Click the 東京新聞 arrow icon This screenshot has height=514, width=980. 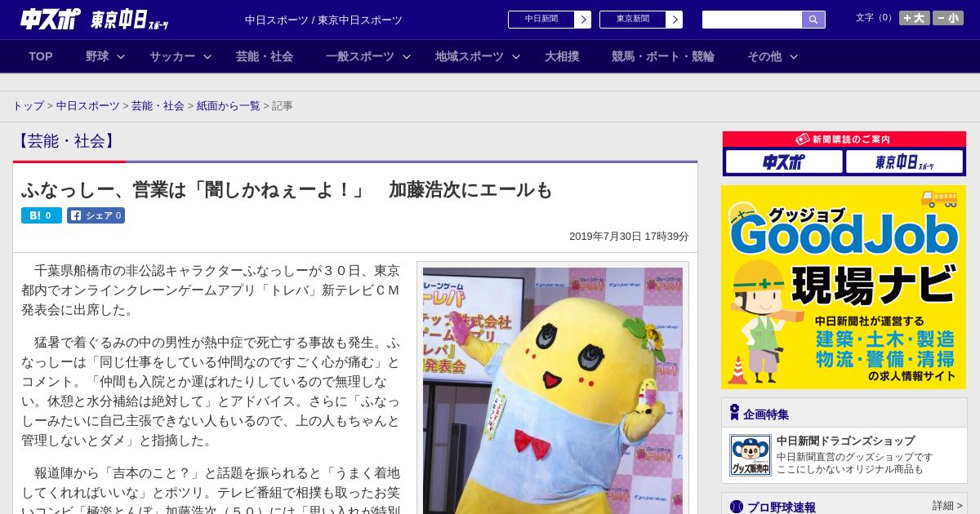pyautogui.click(x=674, y=20)
